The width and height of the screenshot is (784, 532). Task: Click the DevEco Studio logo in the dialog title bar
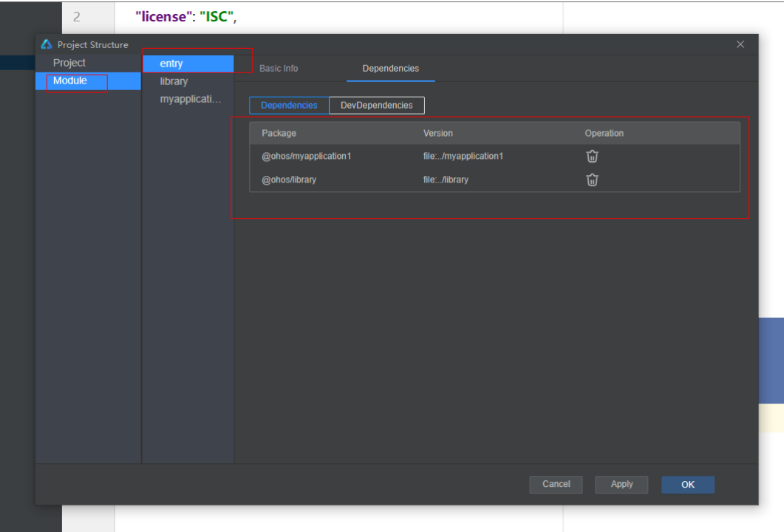(46, 44)
